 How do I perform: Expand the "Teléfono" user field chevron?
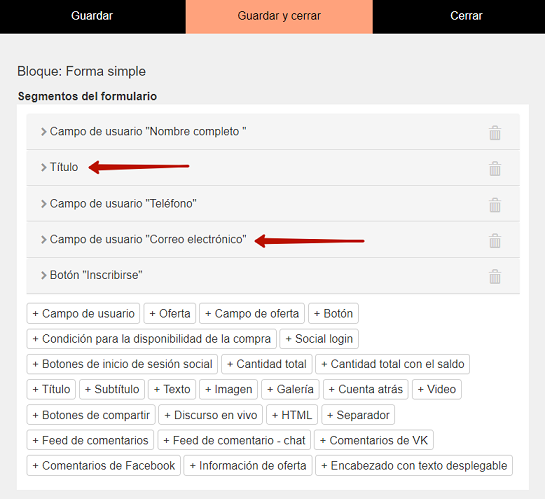click(43, 204)
